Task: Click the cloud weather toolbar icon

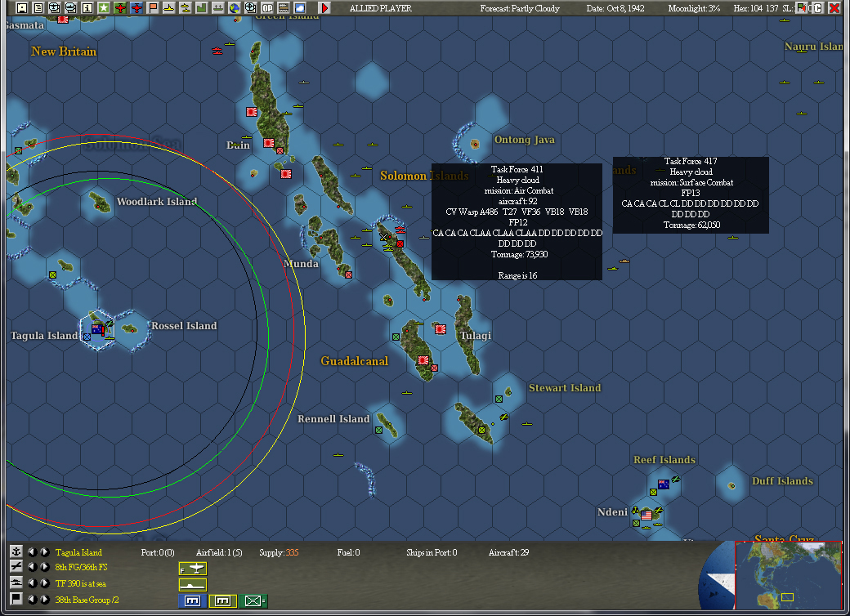Action: tap(300, 8)
